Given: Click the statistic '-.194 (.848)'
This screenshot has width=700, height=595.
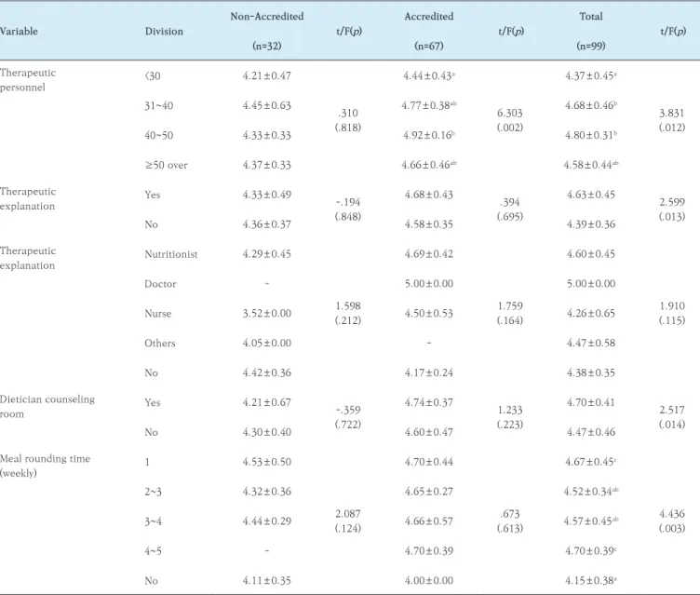Looking at the screenshot, I should click(348, 210).
